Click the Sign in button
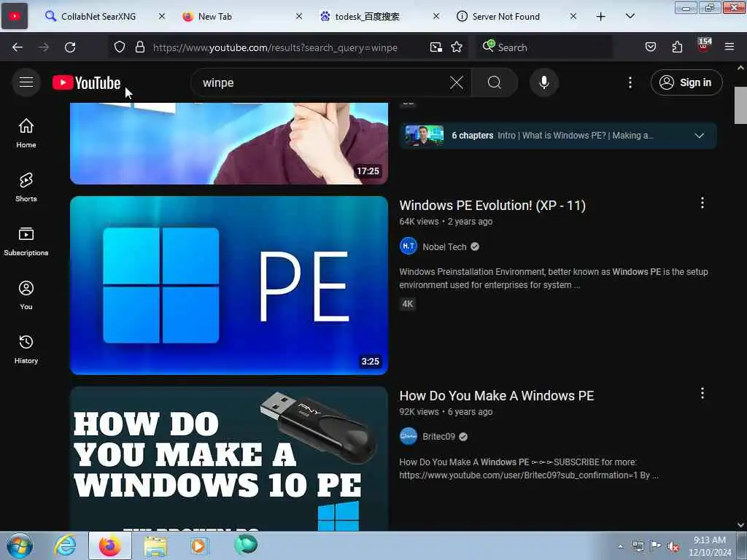 pos(686,83)
